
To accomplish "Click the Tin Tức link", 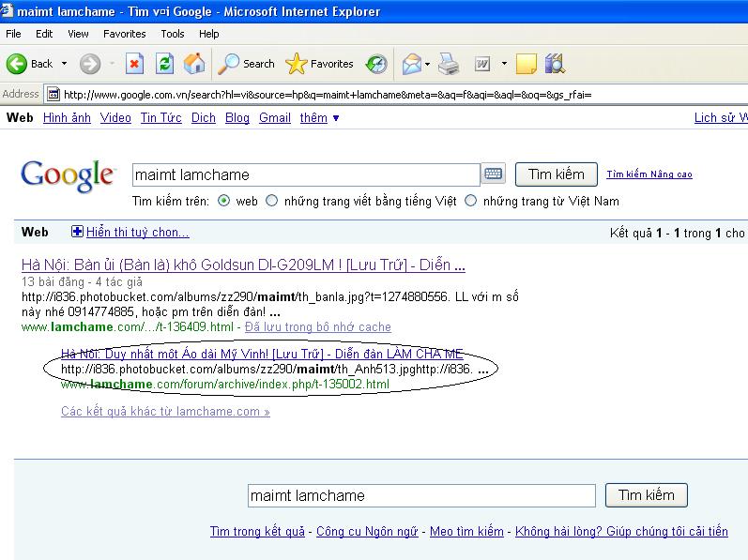I will click(x=161, y=117).
